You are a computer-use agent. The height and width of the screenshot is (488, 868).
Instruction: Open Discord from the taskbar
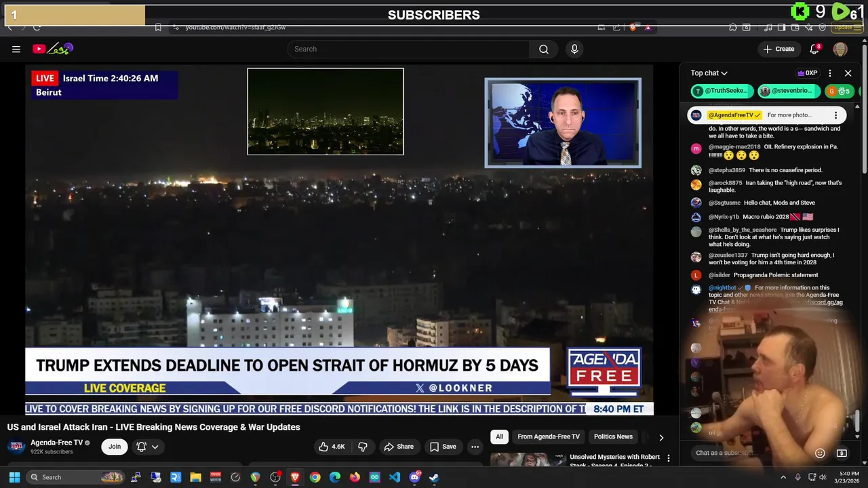click(x=414, y=477)
